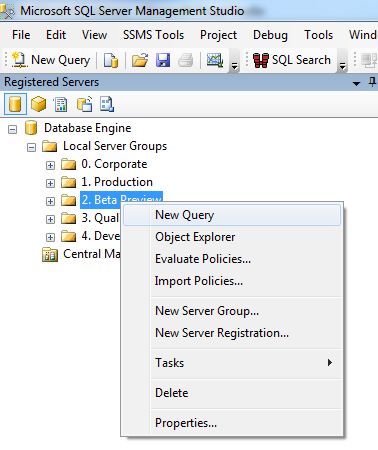Select the Central Management Servers node
Screen dimensions: 378x450
92,254
